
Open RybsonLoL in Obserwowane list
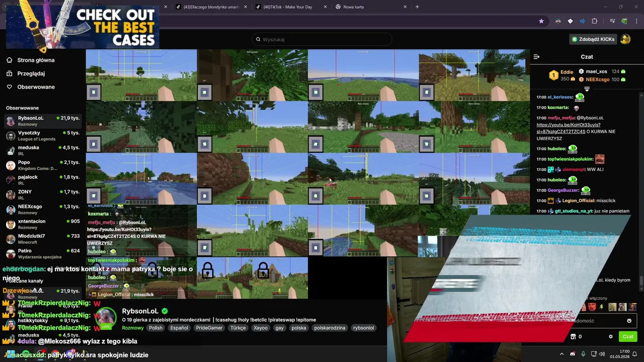coord(43,121)
